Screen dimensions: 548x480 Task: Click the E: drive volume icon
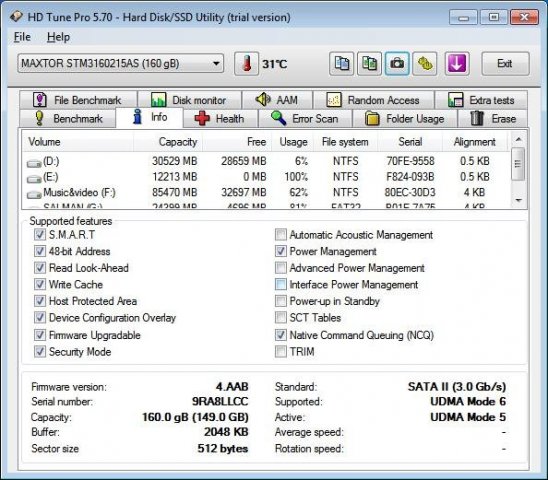click(34, 179)
